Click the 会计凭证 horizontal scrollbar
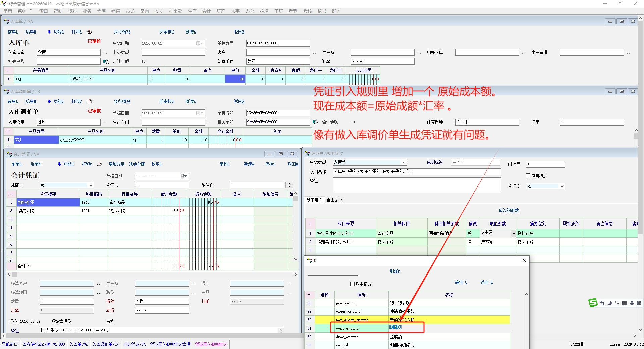Viewport: 644px width, 349px height. click(152, 274)
